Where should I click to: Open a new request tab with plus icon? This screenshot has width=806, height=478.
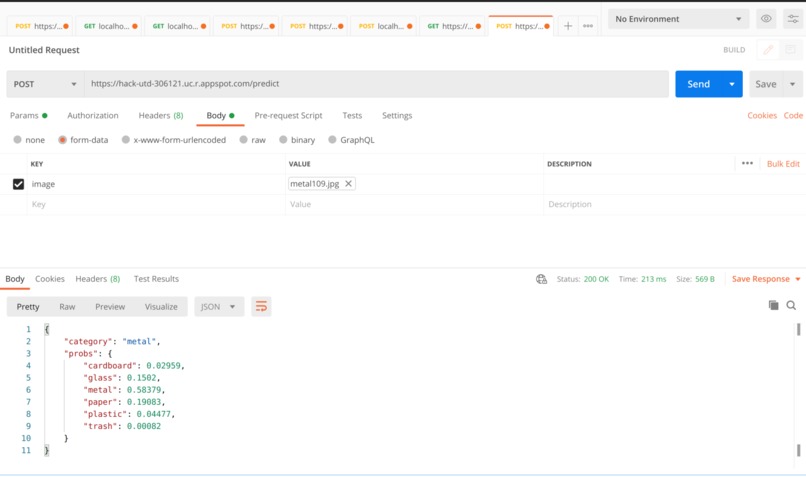coord(567,26)
